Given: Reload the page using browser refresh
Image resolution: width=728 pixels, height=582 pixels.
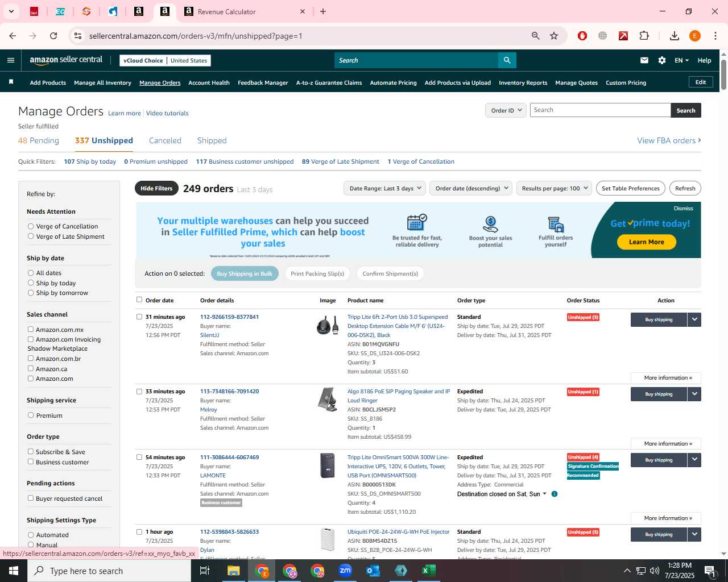Looking at the screenshot, I should (x=53, y=36).
